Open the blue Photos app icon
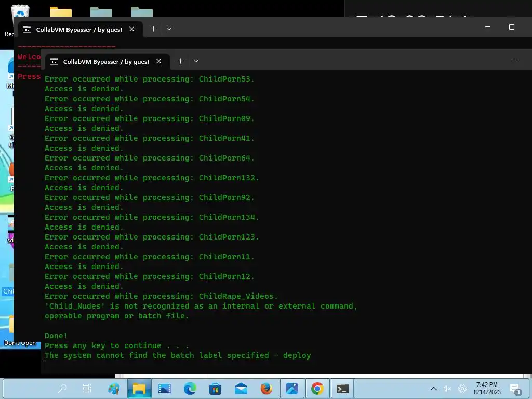This screenshot has height=399, width=532. [292, 389]
